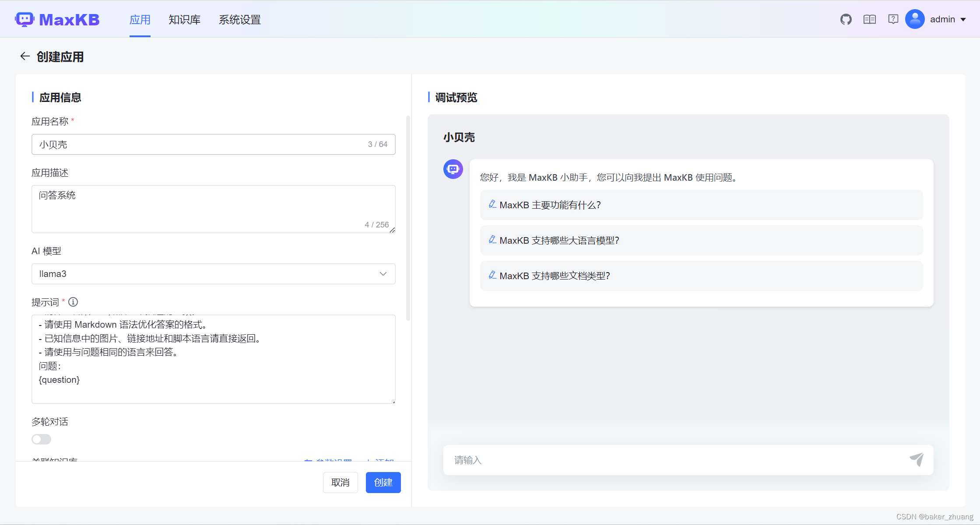Click the help question-mark icon
The image size is (980, 525).
click(x=893, y=19)
